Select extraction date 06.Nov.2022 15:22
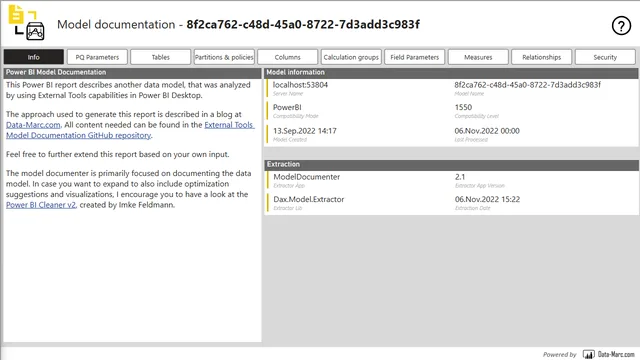The image size is (640, 360). [487, 199]
